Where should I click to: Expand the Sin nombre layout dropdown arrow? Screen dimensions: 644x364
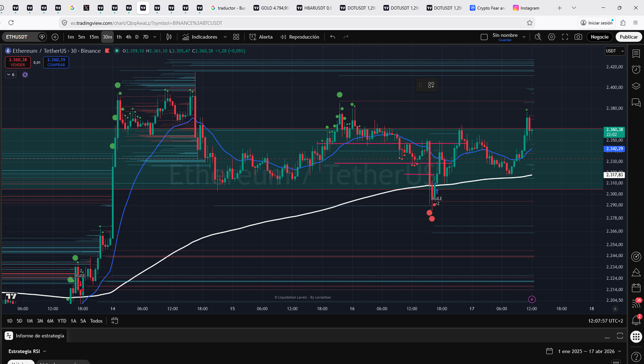coord(524,37)
